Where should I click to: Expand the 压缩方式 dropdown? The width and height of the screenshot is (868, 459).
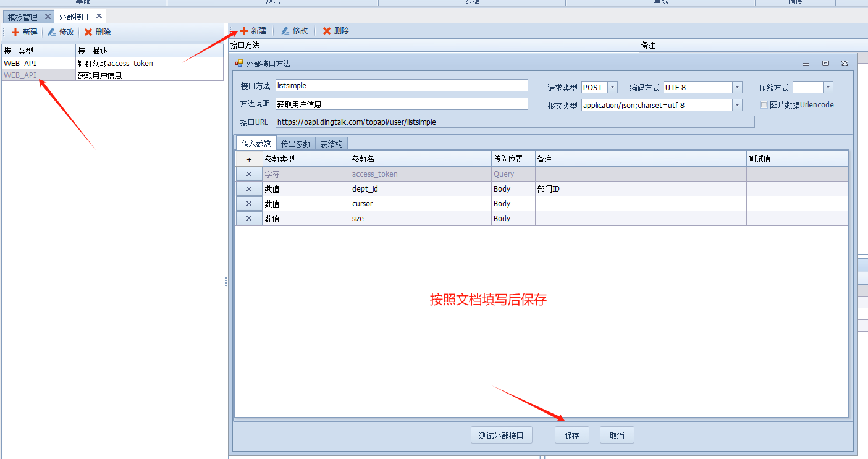point(828,88)
